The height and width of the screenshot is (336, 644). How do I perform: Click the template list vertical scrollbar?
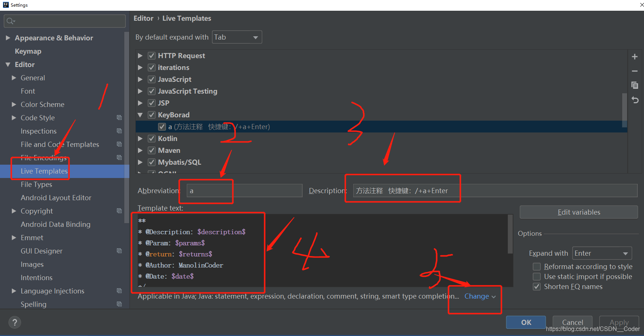[x=625, y=110]
